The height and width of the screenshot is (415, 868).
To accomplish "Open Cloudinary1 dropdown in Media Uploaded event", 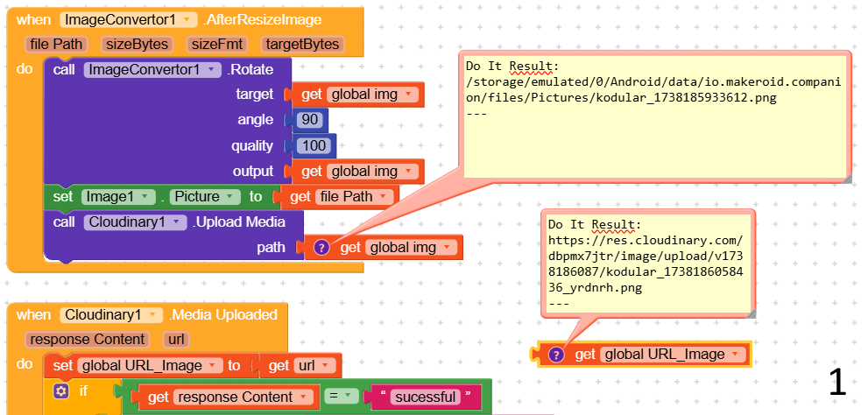I will point(152,315).
